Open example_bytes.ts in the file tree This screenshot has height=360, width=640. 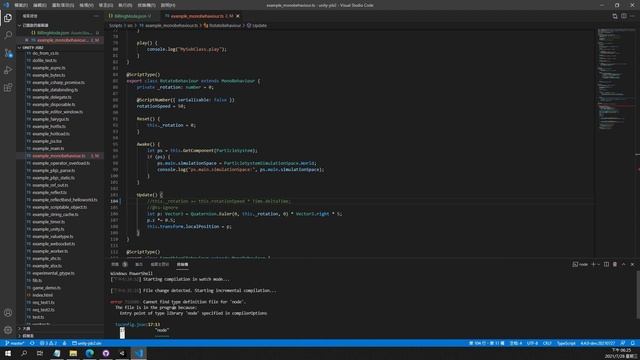(x=49, y=75)
